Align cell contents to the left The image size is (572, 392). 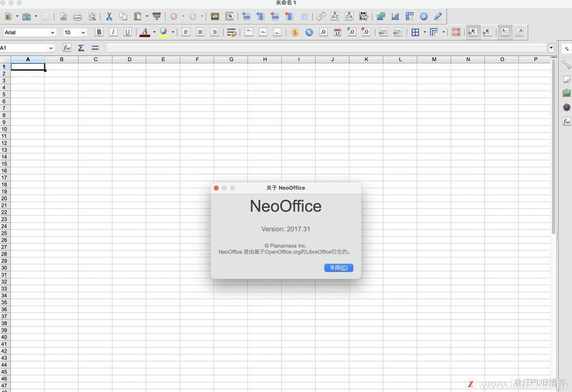[186, 33]
